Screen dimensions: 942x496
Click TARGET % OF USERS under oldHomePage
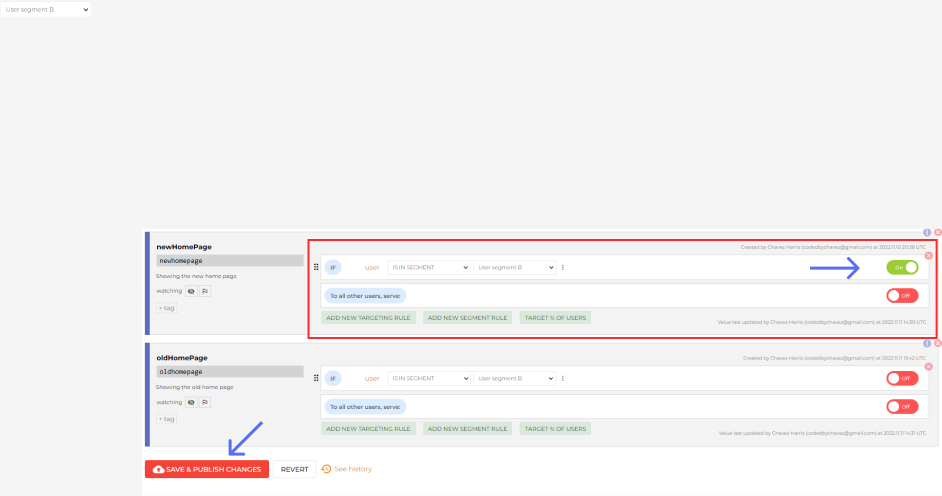pyautogui.click(x=555, y=429)
